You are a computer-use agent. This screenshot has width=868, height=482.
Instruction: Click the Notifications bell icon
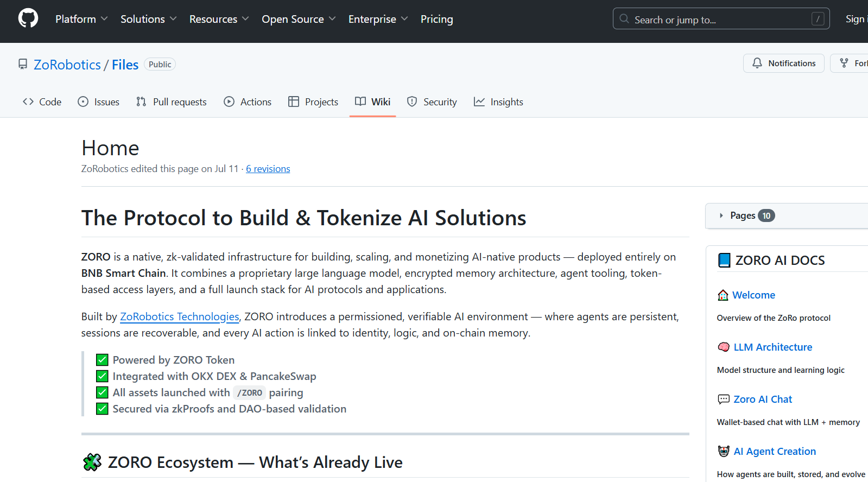[757, 64]
